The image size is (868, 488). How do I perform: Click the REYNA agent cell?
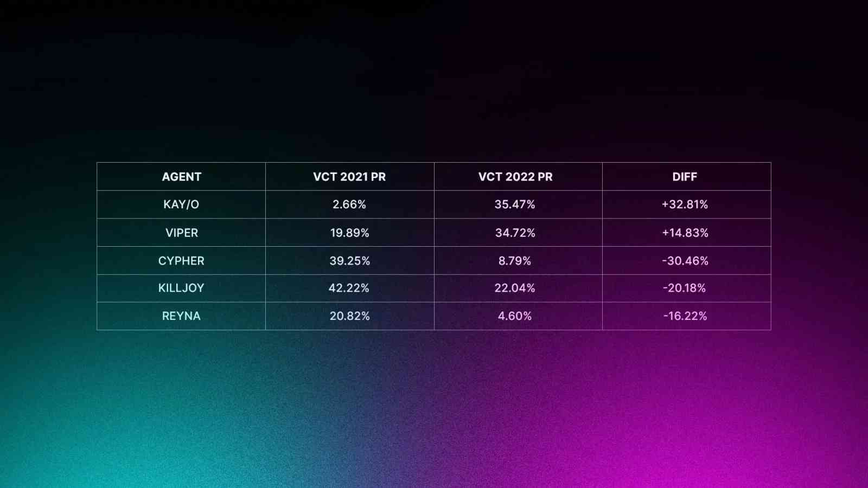tap(181, 316)
